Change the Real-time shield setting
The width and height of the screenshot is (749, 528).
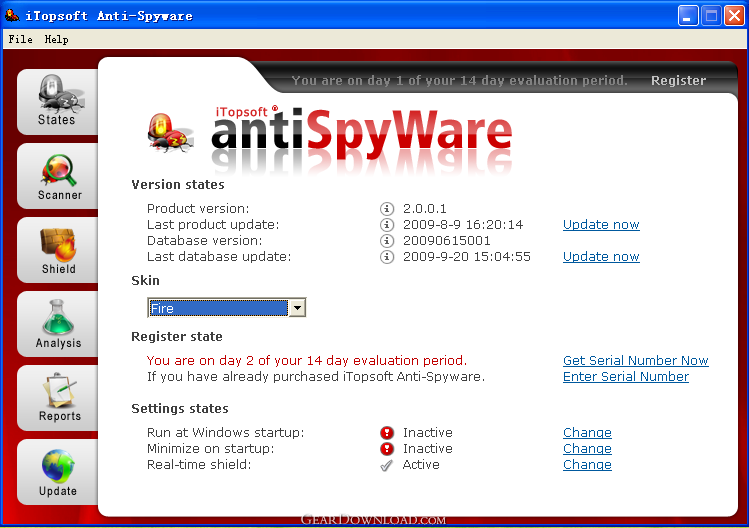coord(587,464)
